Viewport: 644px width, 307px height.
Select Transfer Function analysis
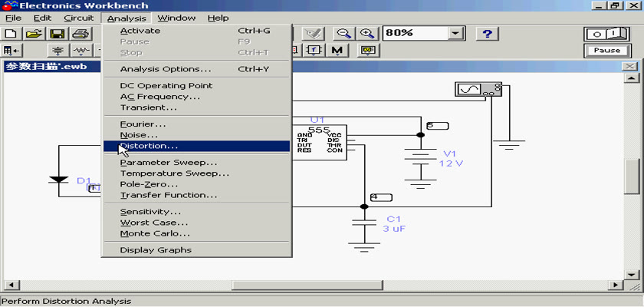pos(196,195)
